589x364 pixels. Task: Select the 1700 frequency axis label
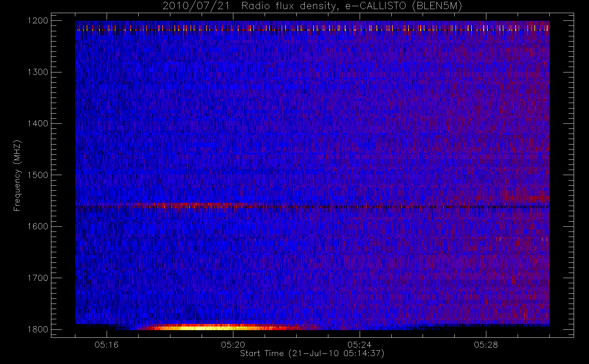click(38, 278)
